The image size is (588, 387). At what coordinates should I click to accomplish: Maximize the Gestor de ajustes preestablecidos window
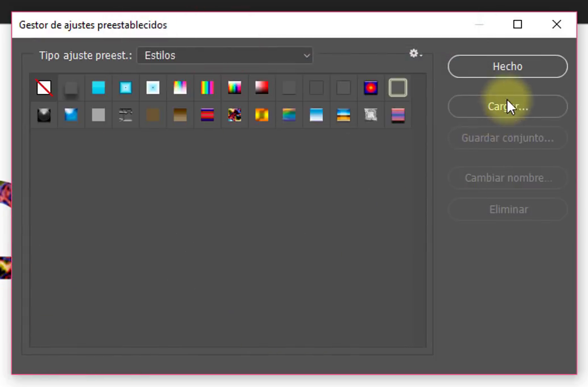[x=517, y=24]
